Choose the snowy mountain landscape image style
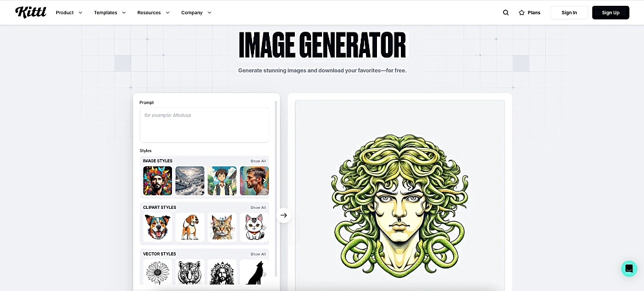The width and height of the screenshot is (644, 291). [189, 180]
